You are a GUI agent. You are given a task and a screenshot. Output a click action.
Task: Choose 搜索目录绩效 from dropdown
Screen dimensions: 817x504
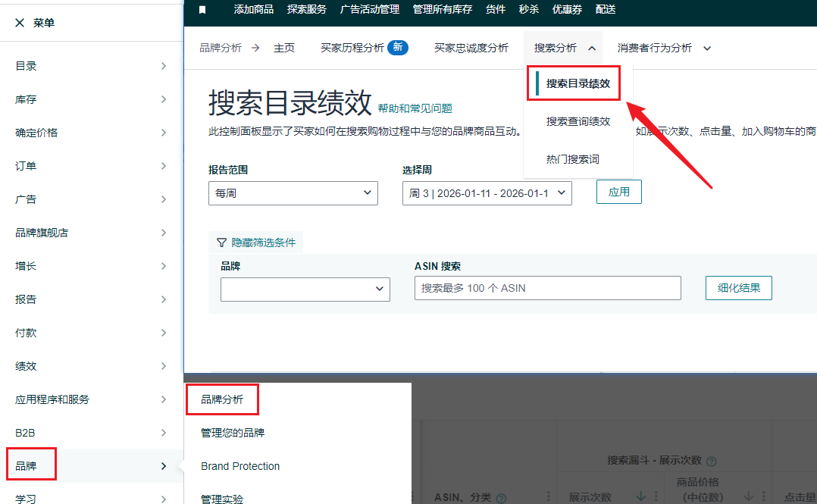(x=578, y=83)
